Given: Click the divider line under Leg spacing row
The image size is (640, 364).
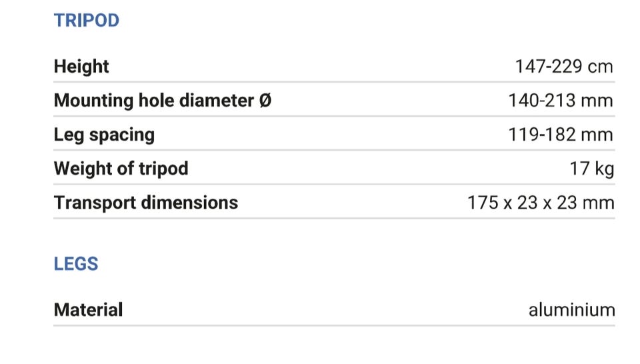Looking at the screenshot, I should pos(333,151).
